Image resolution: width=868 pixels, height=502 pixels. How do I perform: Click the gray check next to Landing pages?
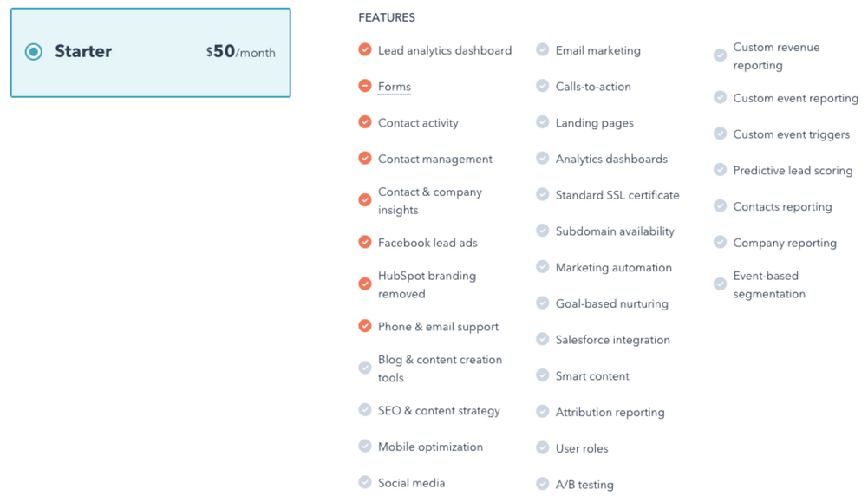click(x=543, y=121)
